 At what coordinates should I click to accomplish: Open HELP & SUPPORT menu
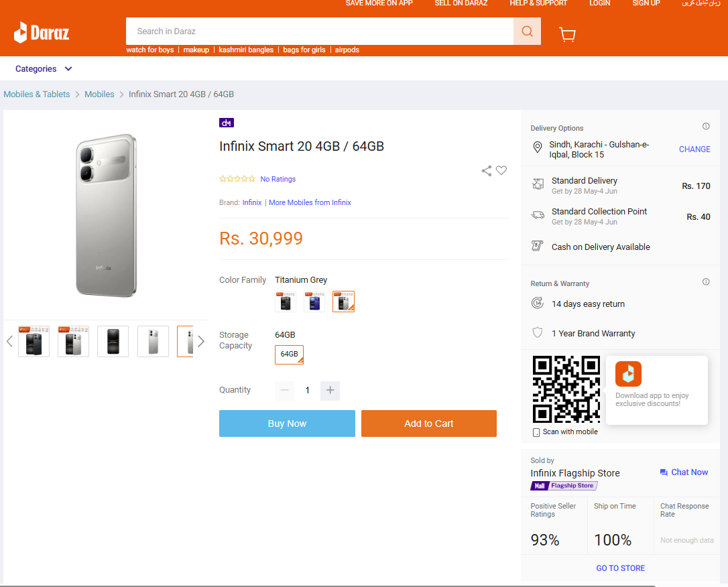(538, 3)
